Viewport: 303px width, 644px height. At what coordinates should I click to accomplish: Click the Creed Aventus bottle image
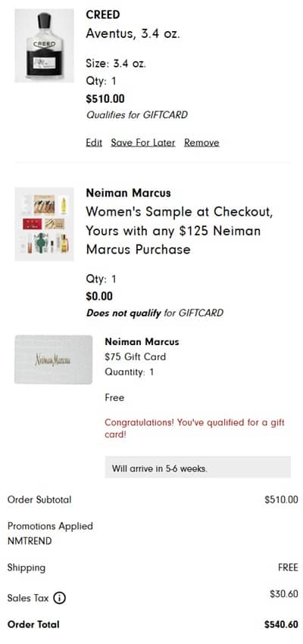point(45,45)
